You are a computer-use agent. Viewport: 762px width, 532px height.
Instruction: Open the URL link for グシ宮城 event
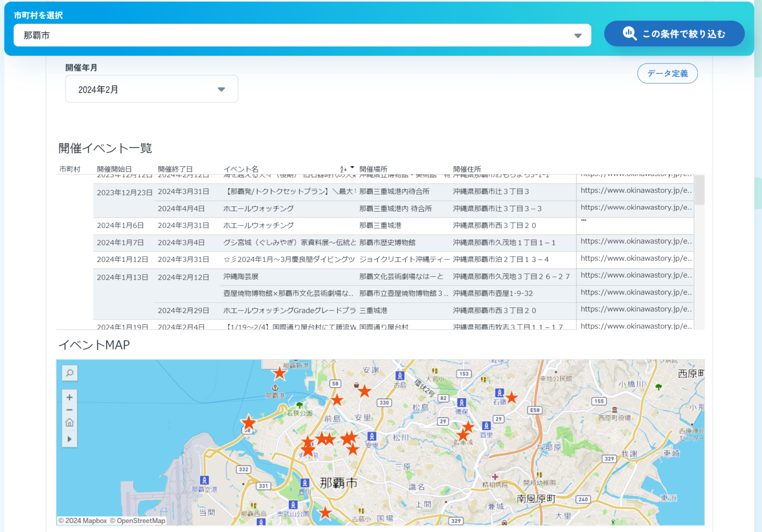pyautogui.click(x=635, y=241)
